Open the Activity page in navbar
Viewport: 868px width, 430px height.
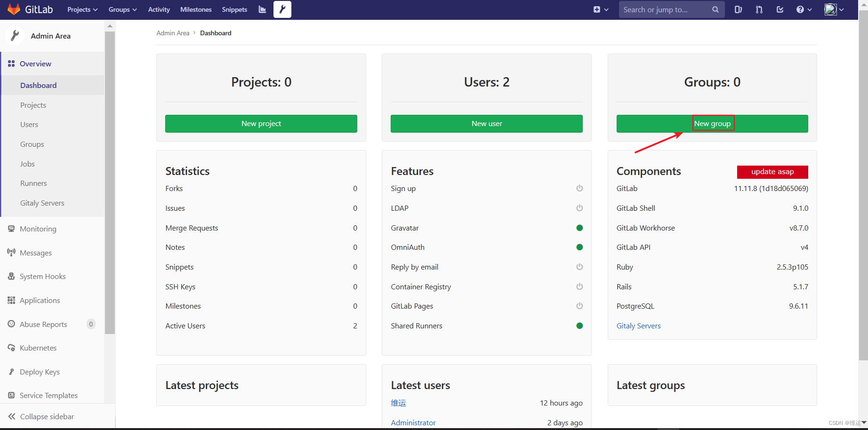(x=159, y=9)
